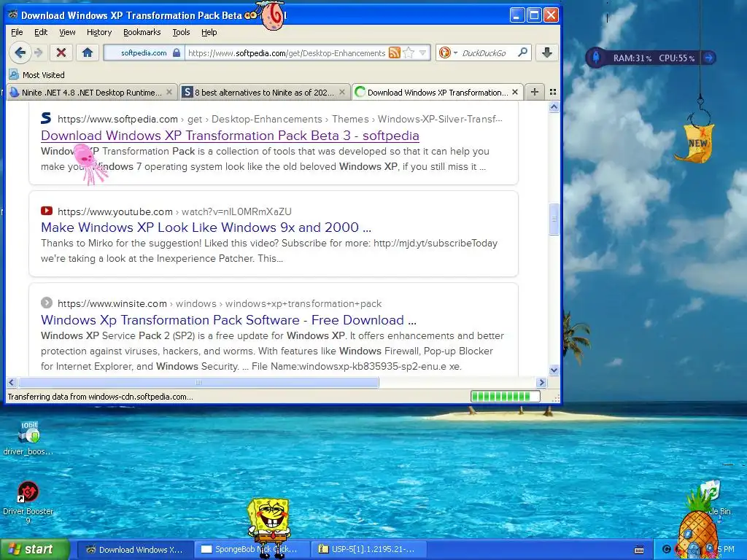Open the History menu
747x560 pixels.
99,32
